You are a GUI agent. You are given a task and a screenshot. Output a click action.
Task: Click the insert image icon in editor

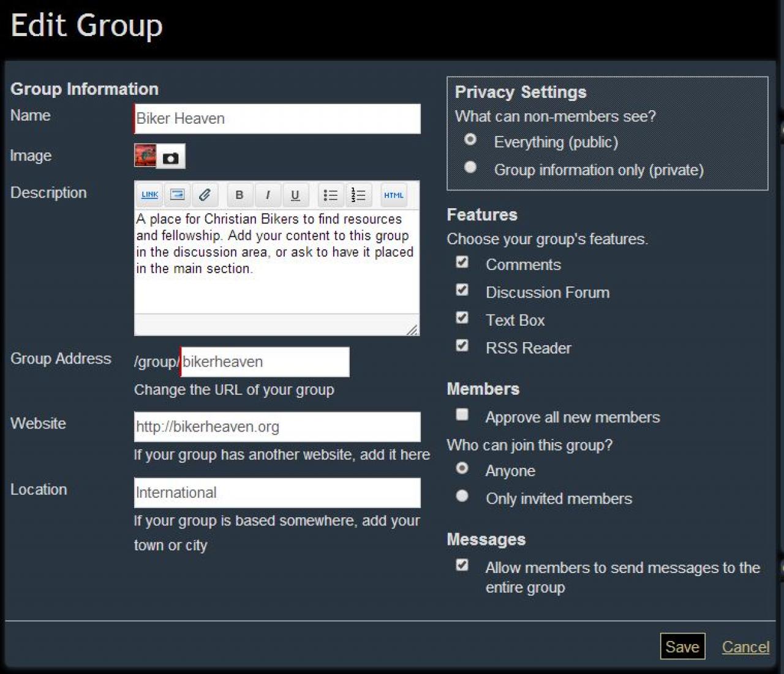(x=177, y=195)
